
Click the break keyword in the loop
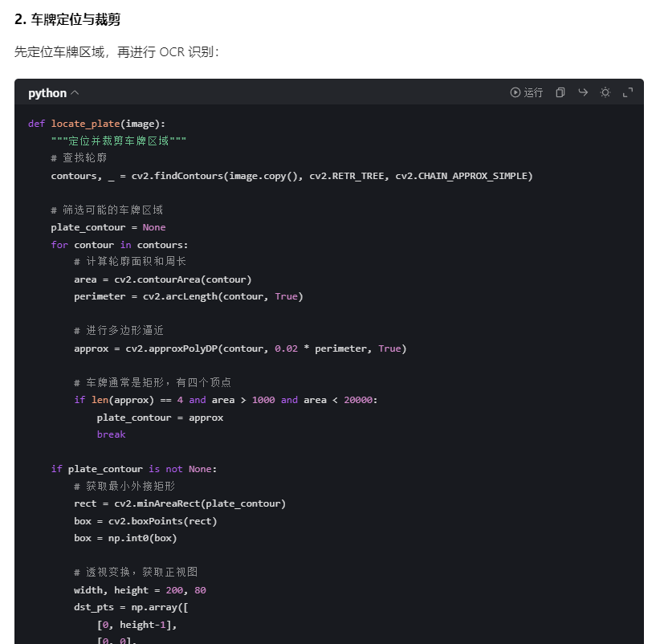[111, 434]
